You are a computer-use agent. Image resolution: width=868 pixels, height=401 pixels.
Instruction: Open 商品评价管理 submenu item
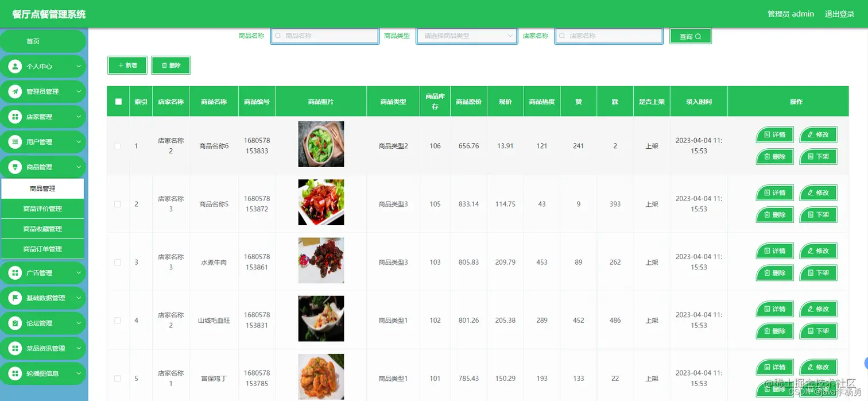point(42,209)
